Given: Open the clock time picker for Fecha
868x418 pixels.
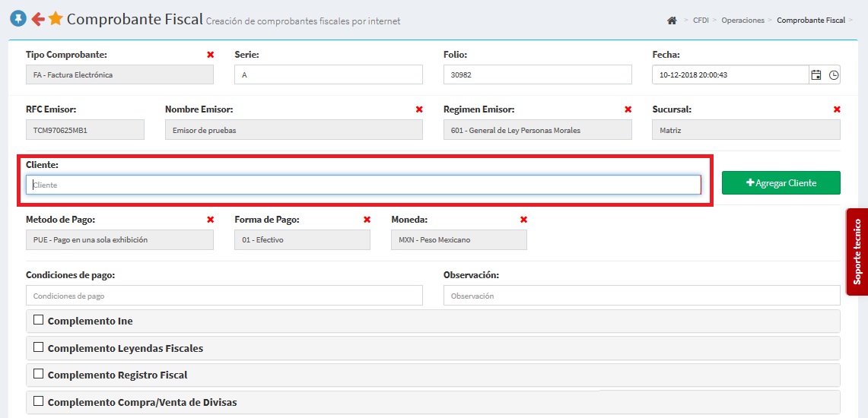Looking at the screenshot, I should click(x=834, y=74).
